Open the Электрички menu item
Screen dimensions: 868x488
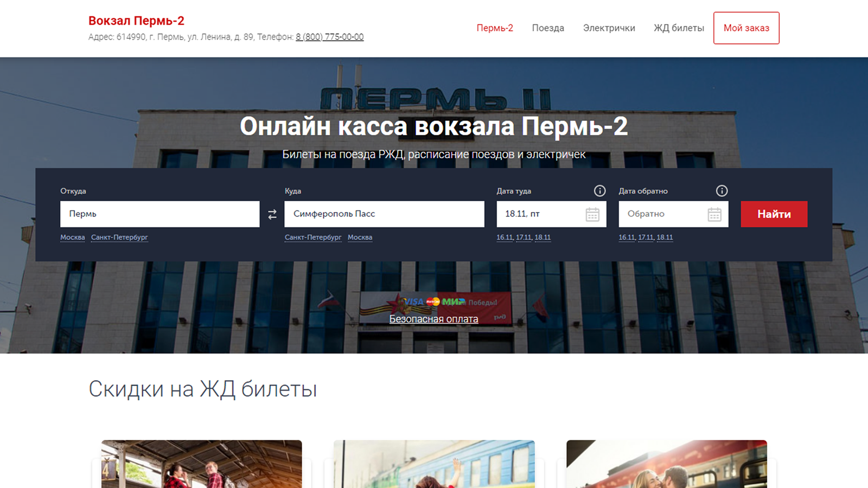point(609,28)
